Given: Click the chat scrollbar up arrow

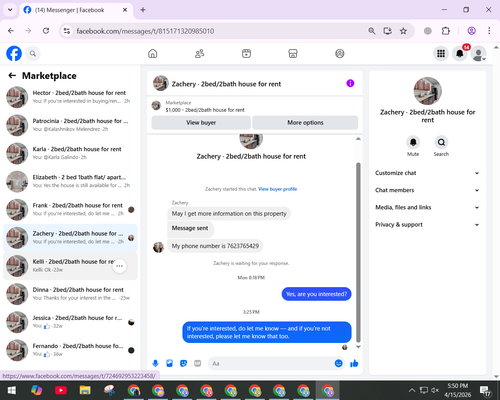Looking at the screenshot, I should [358, 139].
